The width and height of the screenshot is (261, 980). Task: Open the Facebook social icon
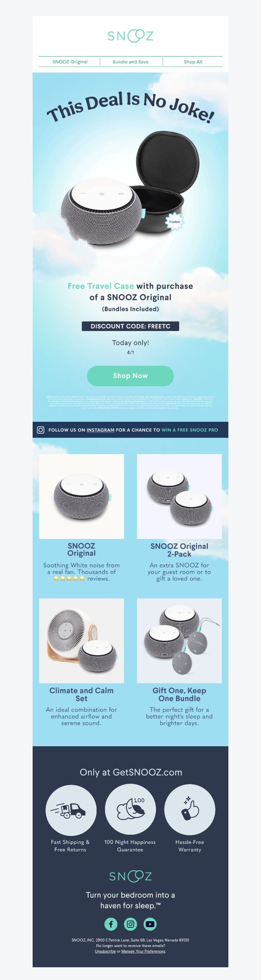click(x=111, y=923)
